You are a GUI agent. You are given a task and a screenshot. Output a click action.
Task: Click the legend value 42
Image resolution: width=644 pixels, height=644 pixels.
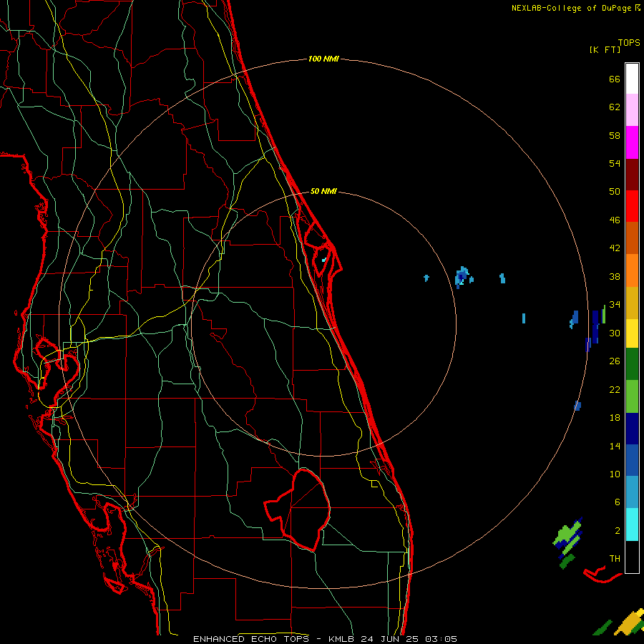(x=615, y=248)
